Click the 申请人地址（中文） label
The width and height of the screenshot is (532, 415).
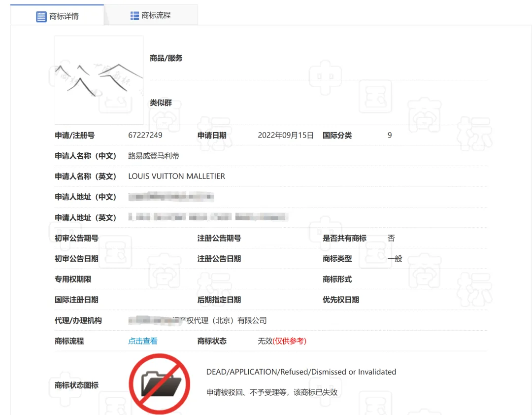coord(86,197)
